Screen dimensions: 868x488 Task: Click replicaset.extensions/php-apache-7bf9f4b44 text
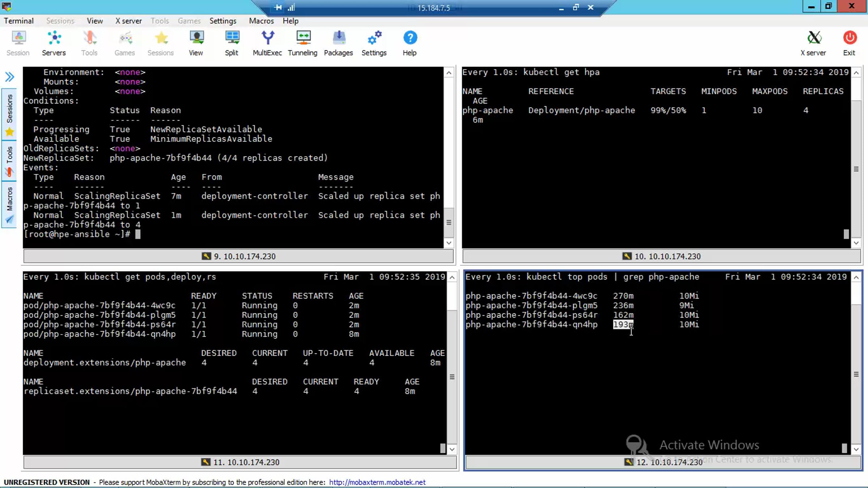click(x=130, y=391)
